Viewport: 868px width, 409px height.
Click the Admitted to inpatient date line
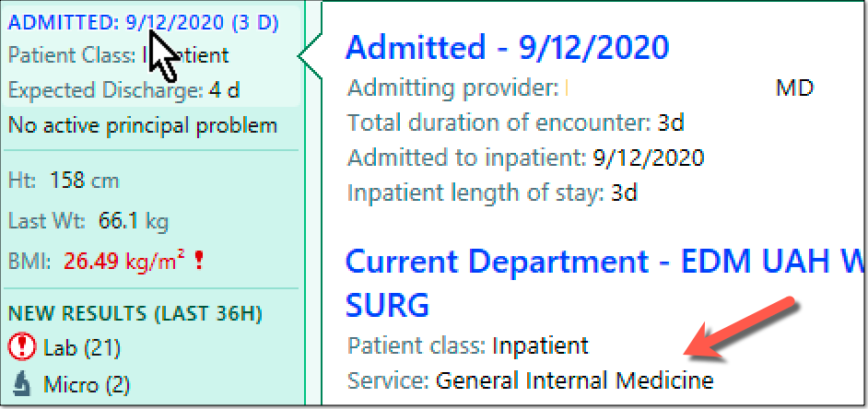point(526,158)
